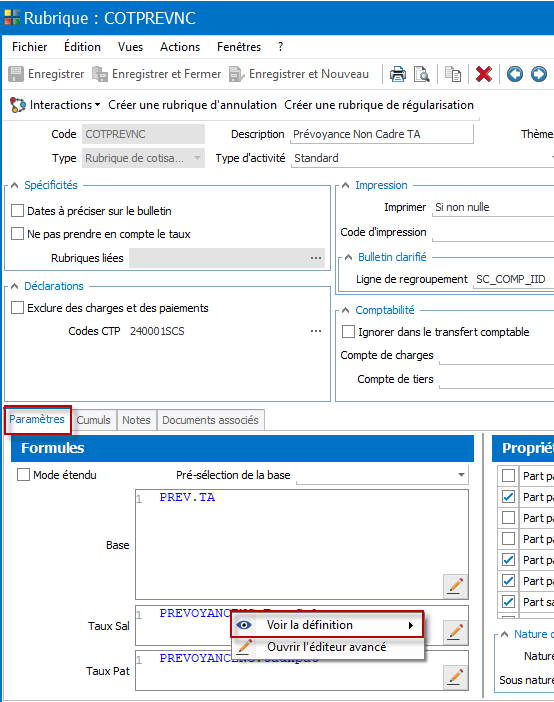Click Enregistrer et Fermer button
Viewport: 554px width, 702px height.
click(157, 74)
